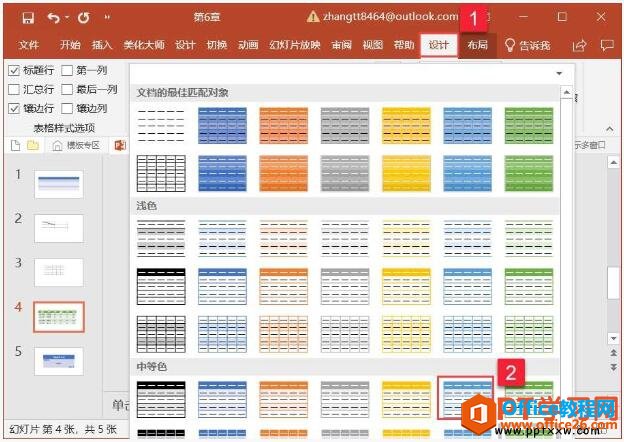
Task: Click the account warning triangle icon
Action: (313, 17)
